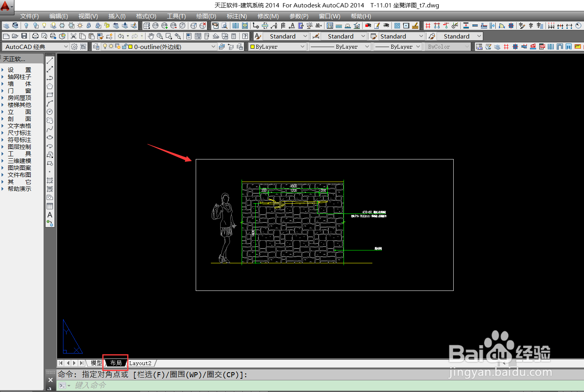Click the Quick Calculator icon

tap(233, 36)
